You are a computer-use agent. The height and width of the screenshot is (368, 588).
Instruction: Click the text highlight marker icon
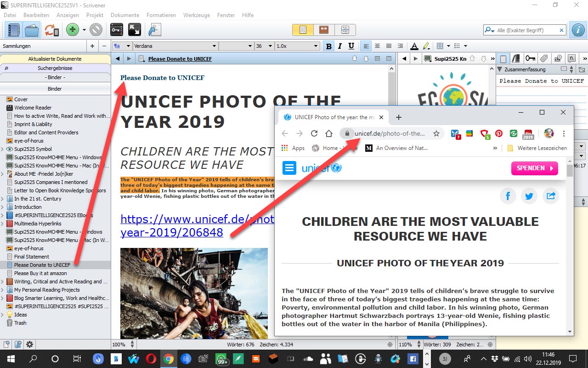(x=426, y=46)
